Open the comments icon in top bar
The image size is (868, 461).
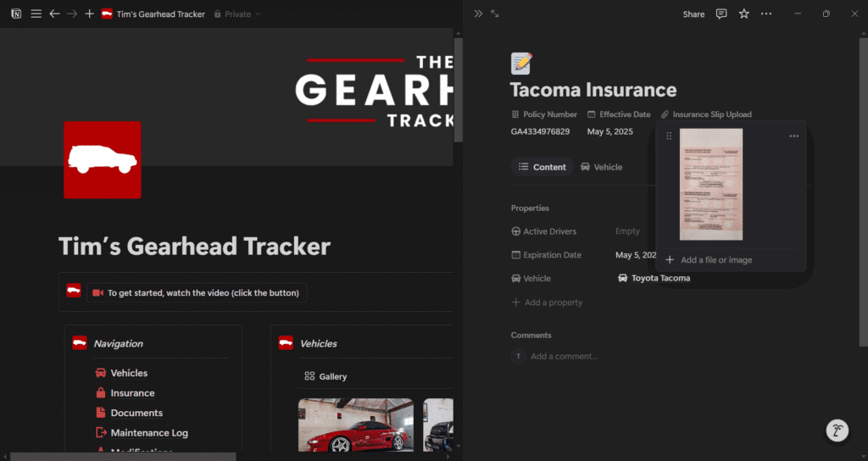(x=721, y=14)
